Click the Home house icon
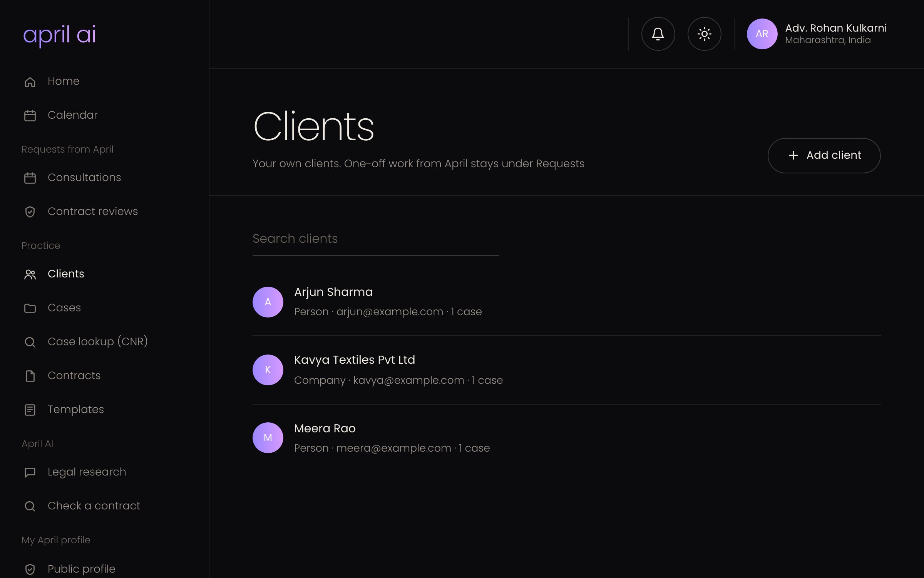 pyautogui.click(x=30, y=82)
